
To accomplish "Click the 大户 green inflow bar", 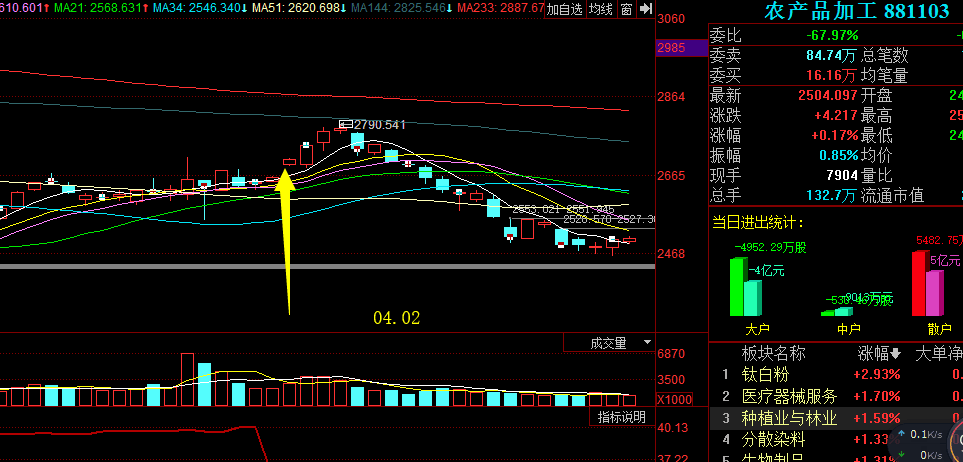I will (x=738, y=286).
